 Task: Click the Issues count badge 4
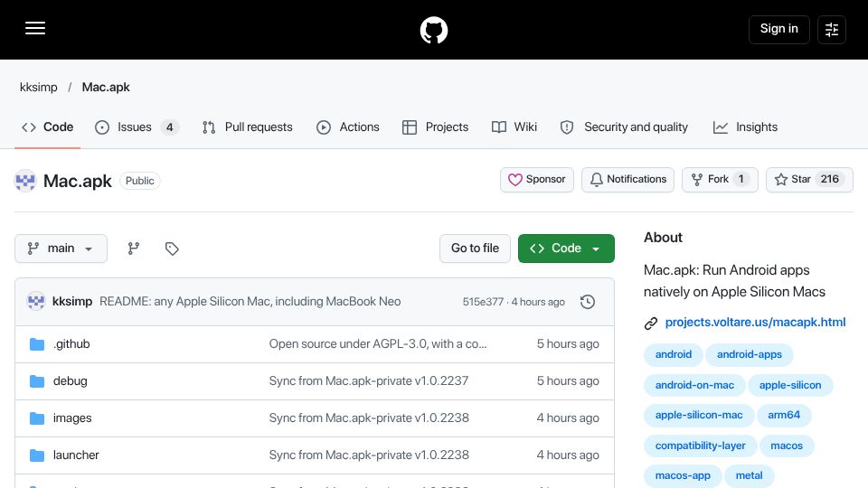point(170,127)
